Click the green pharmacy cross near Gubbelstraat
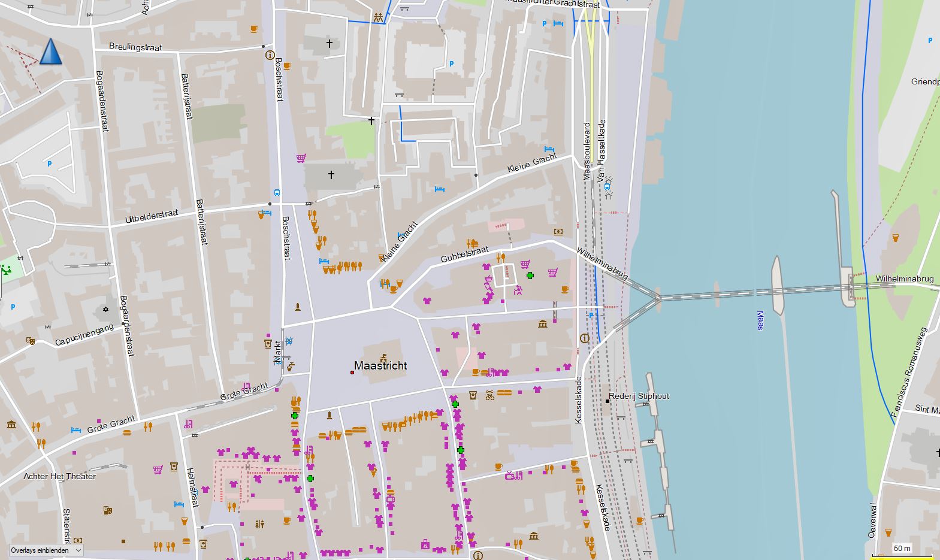Screen dimensions: 940x560 530,276
